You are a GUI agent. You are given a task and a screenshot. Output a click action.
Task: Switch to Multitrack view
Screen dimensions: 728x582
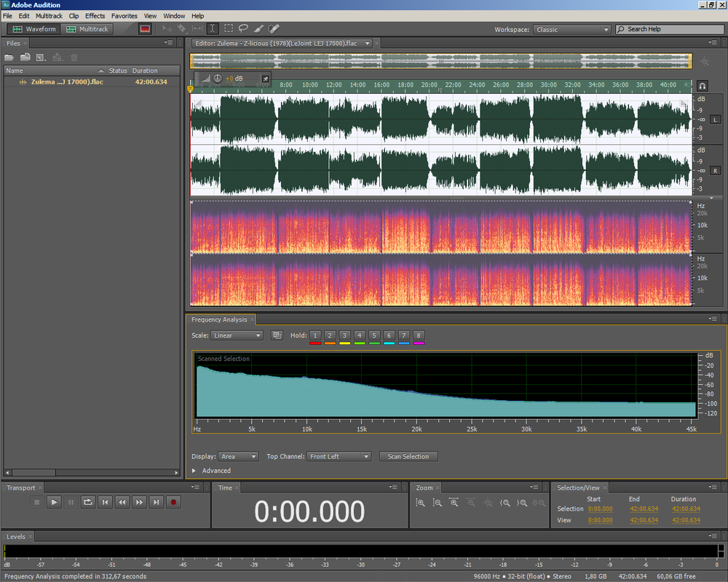tap(87, 29)
